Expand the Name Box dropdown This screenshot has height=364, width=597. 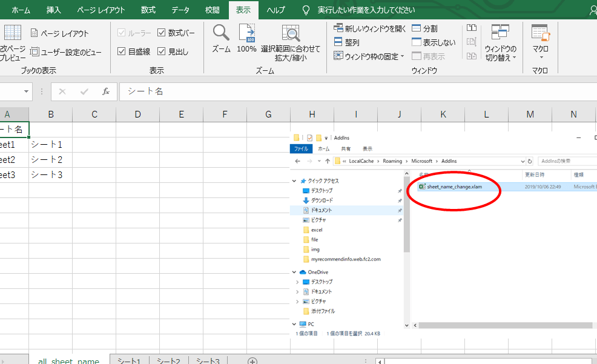pyautogui.click(x=26, y=91)
